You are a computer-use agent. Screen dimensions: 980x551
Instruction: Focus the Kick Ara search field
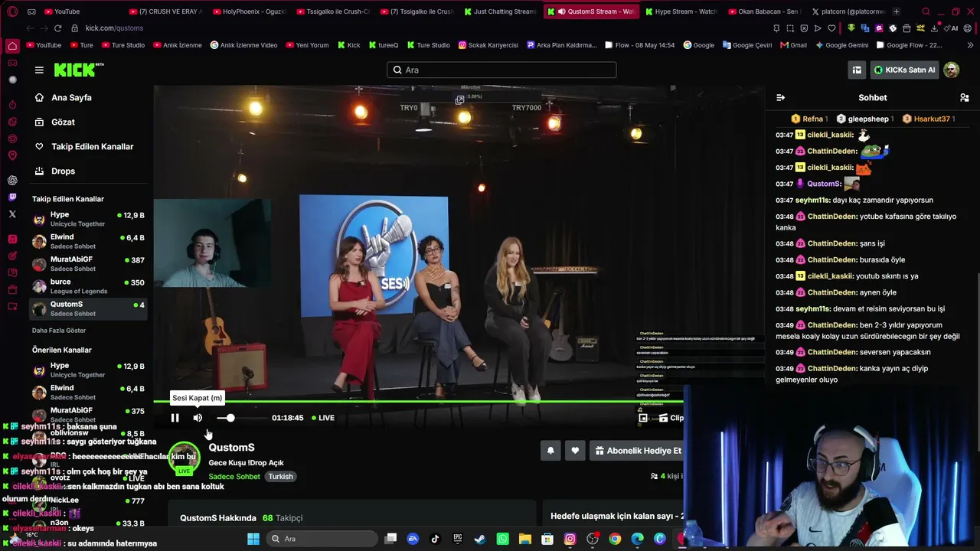(x=501, y=70)
